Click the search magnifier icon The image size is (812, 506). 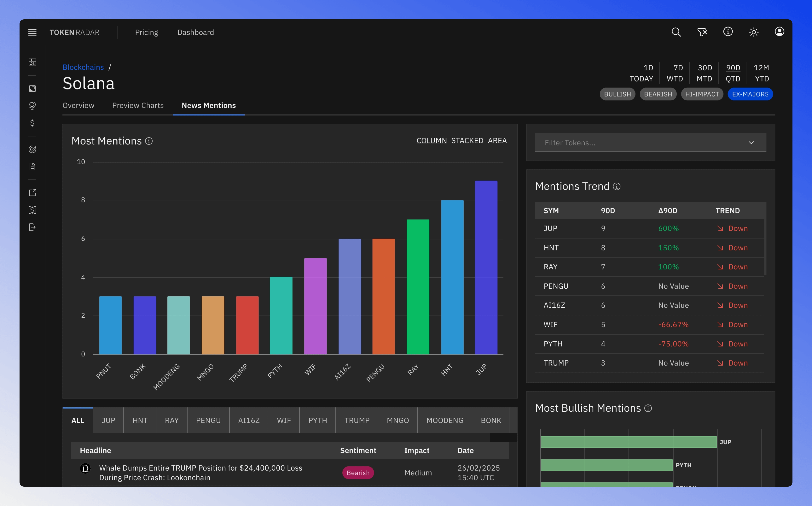click(676, 32)
